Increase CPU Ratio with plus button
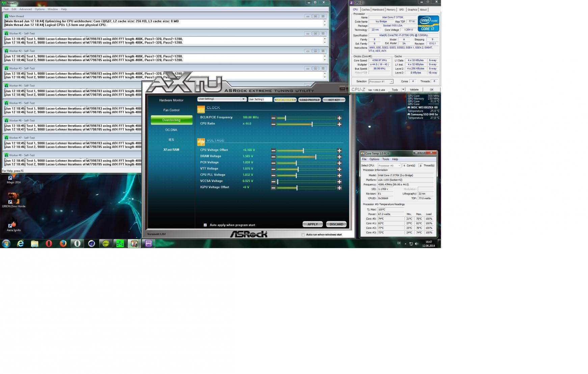This screenshot has width=588, height=374. (339, 124)
